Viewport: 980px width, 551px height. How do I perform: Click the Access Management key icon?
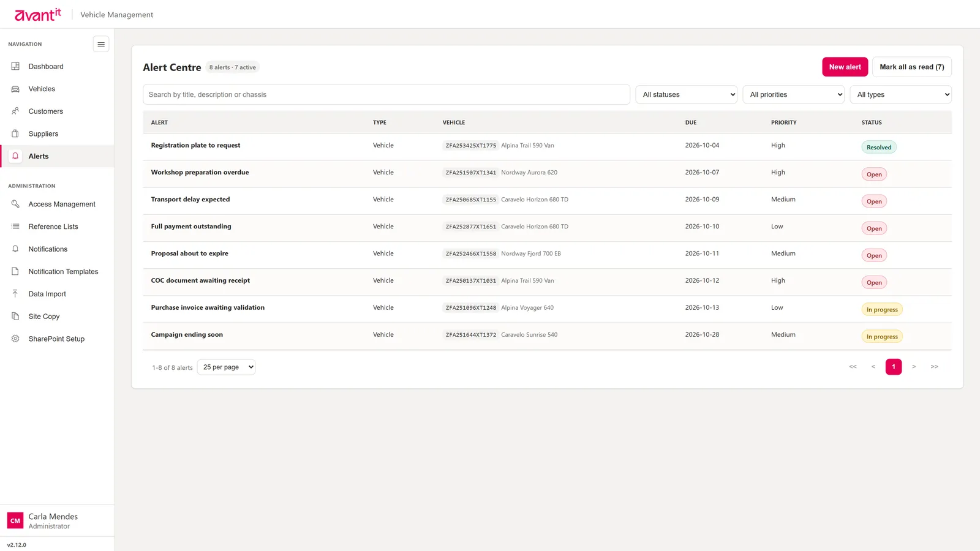pos(15,204)
